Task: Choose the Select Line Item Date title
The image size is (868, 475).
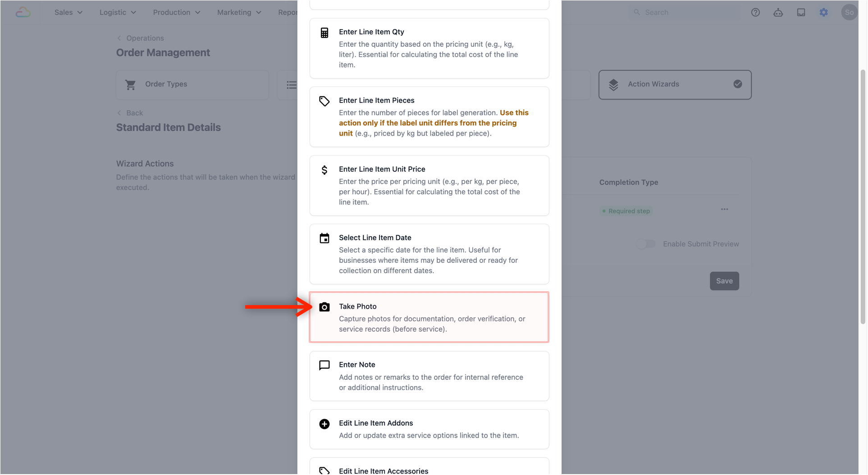Action: coord(375,237)
